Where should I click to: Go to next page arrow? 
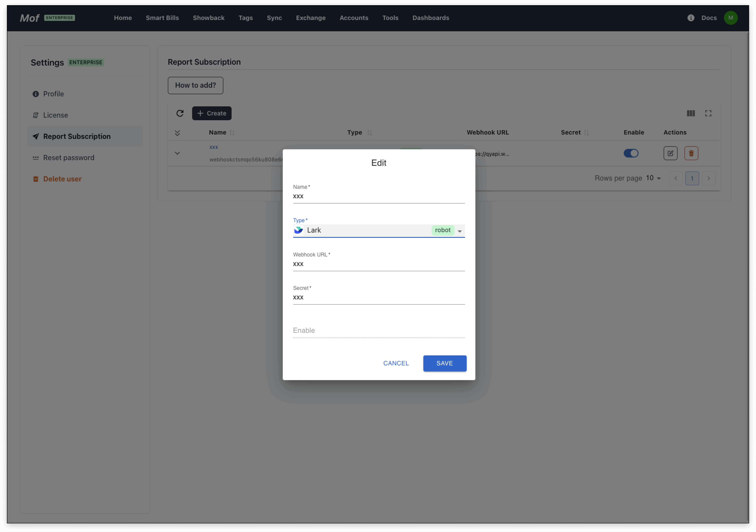[x=709, y=178]
